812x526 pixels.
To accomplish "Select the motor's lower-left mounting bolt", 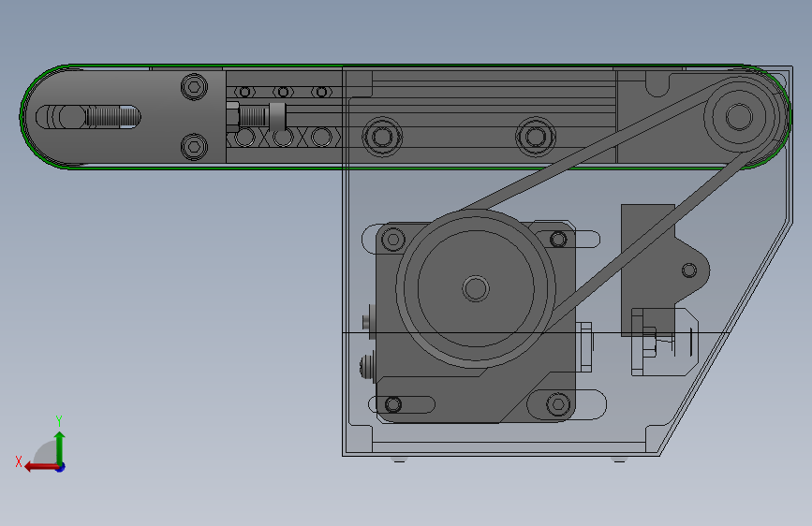I will click(x=393, y=404).
